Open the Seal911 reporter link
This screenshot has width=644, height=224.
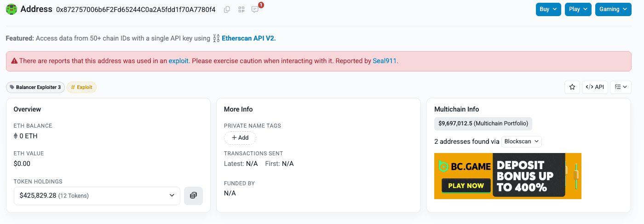pyautogui.click(x=385, y=61)
